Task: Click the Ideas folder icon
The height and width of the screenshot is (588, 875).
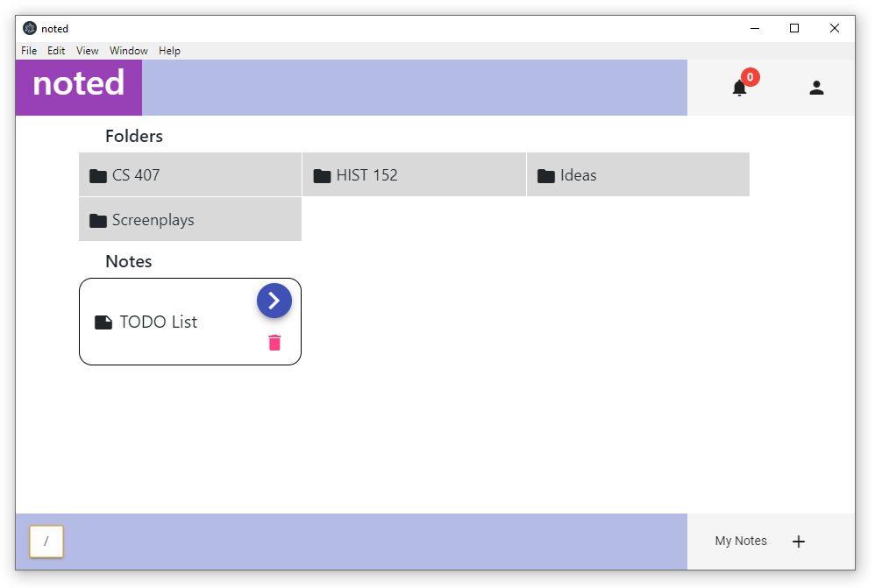Action: [x=545, y=176]
